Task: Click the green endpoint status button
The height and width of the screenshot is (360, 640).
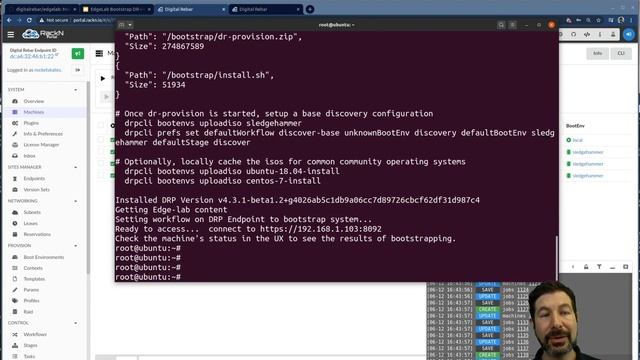Action: pos(78,53)
